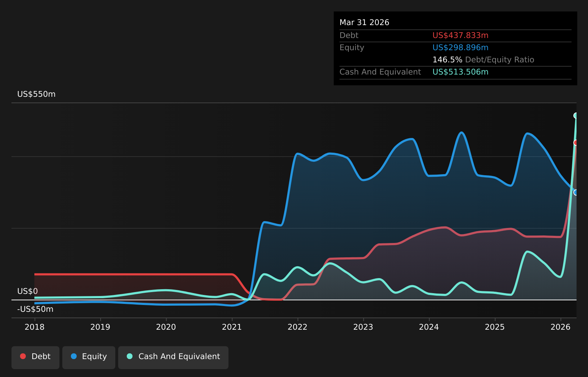Click the 2023 x-axis label

(x=363, y=327)
